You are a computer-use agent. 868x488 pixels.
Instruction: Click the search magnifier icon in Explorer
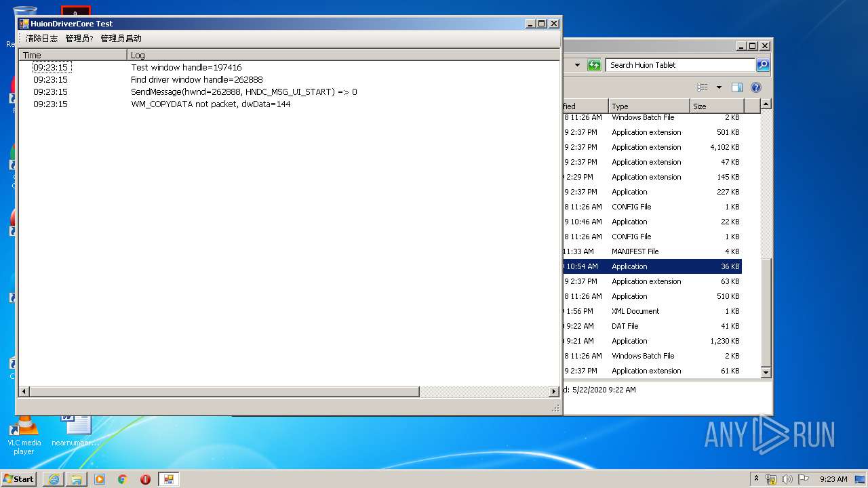[x=763, y=65]
